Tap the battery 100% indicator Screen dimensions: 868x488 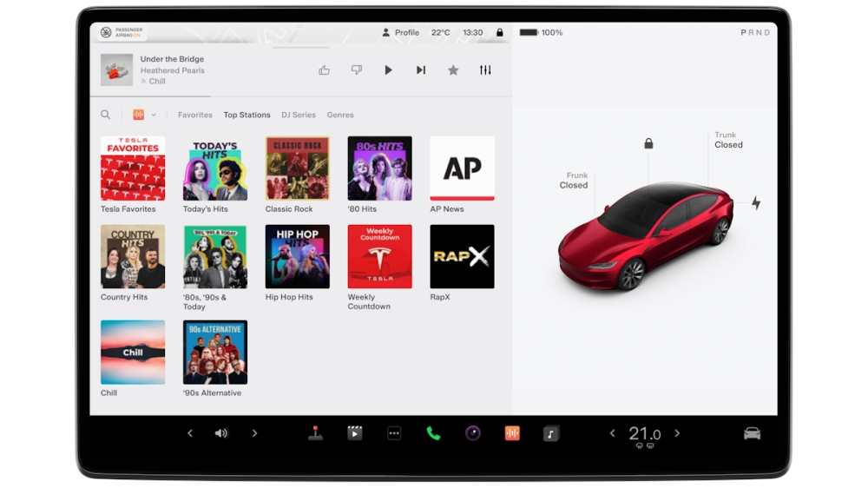[541, 33]
